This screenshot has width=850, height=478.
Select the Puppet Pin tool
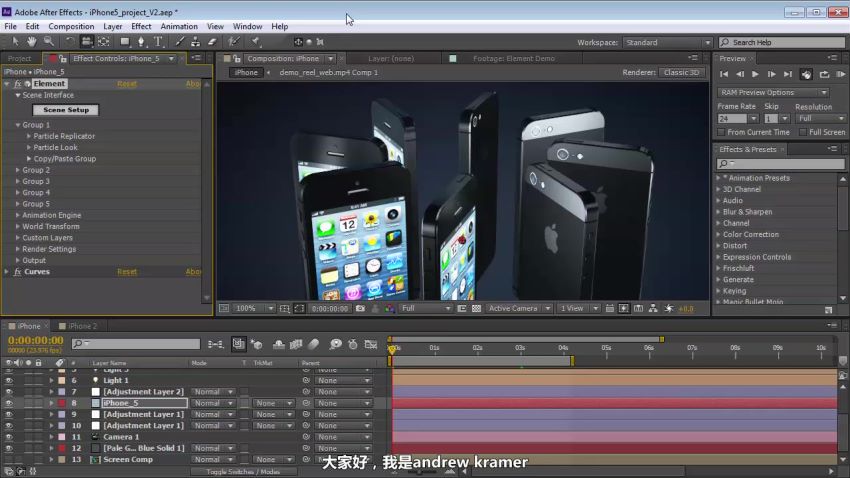[255, 41]
